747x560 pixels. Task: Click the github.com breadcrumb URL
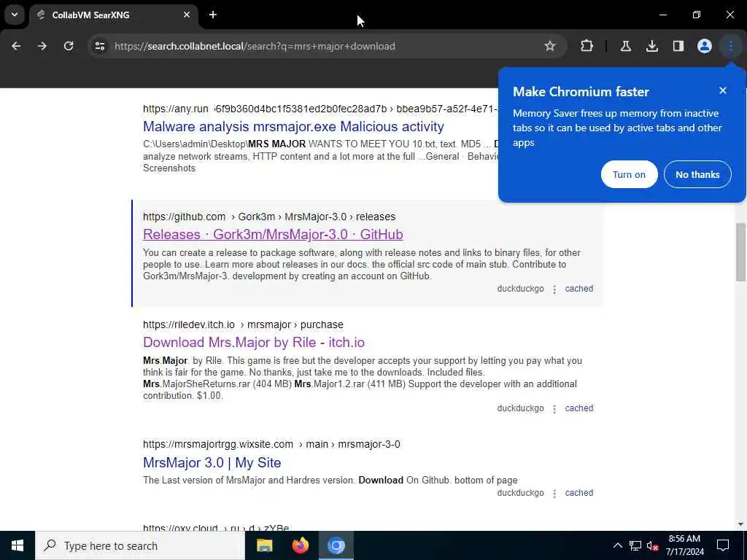tap(269, 217)
